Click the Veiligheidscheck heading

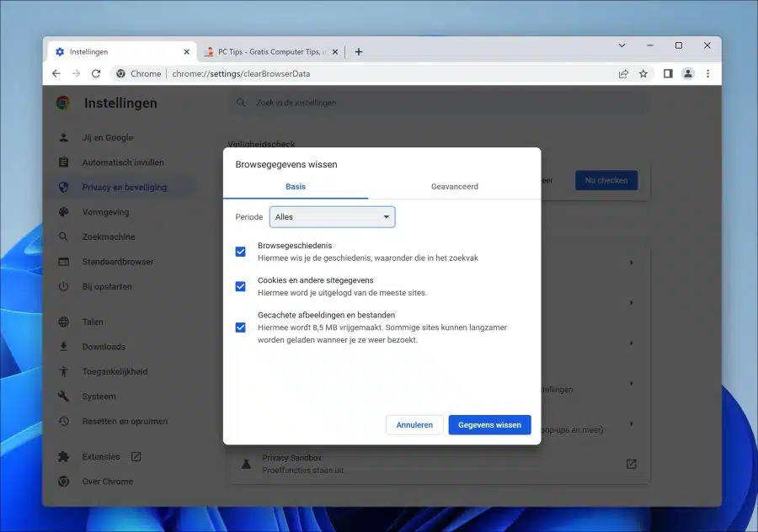point(262,144)
